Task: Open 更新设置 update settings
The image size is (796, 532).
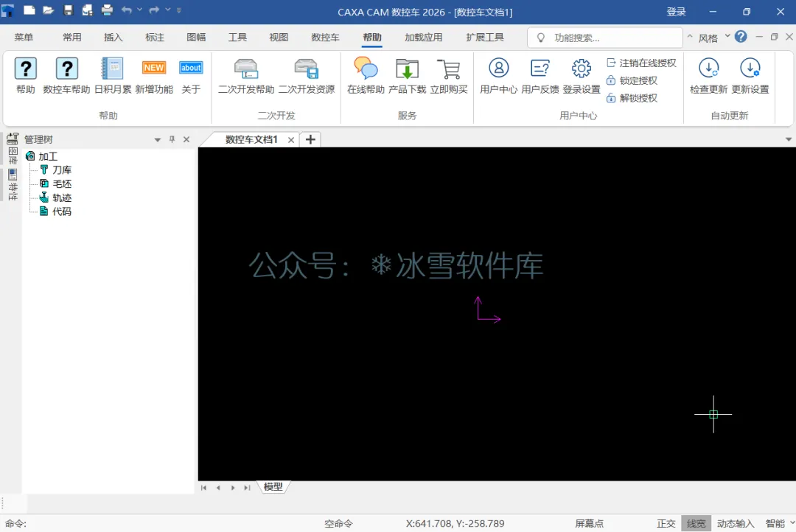Action: [750, 76]
